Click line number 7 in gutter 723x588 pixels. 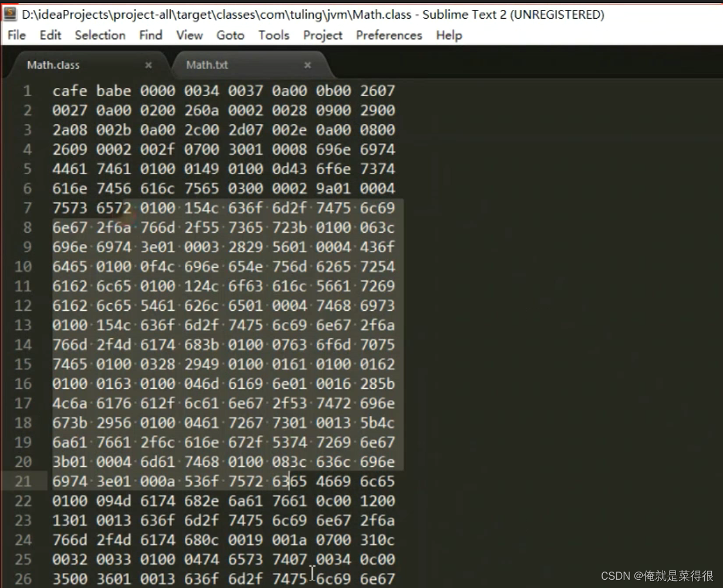tap(27, 208)
